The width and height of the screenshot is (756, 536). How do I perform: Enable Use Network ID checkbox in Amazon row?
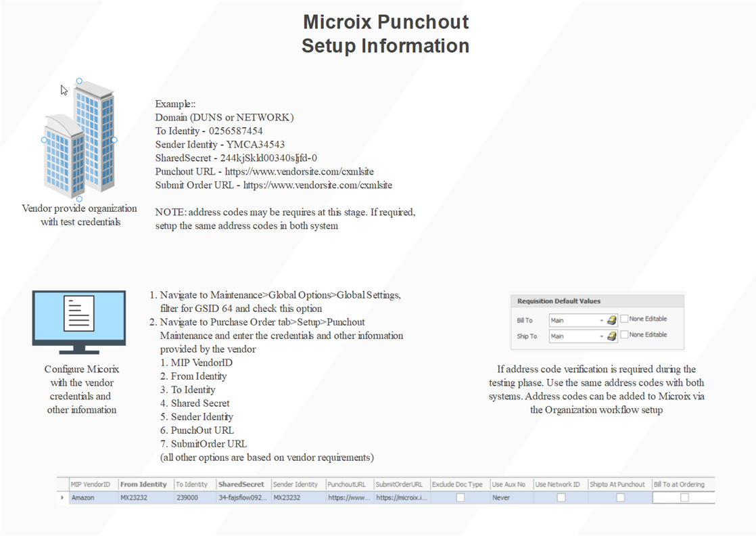(x=561, y=498)
